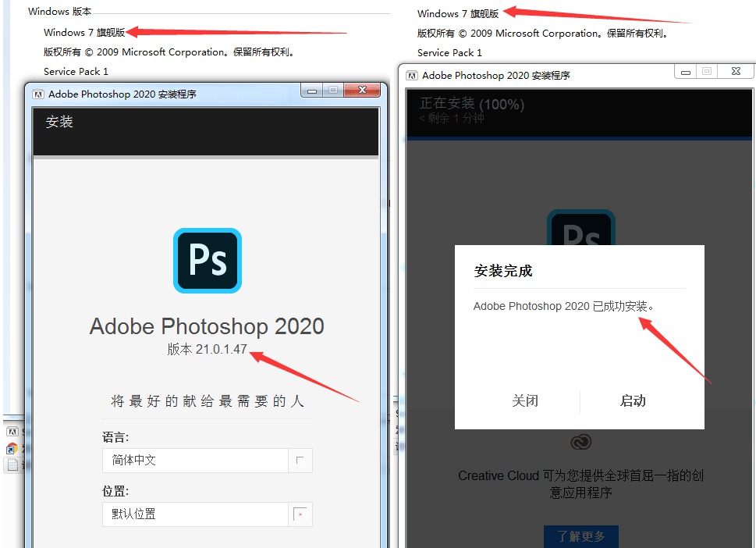This screenshot has height=548, width=756.
Task: Click the 将最好的献给最需要的人 slogan text
Action: coord(208,401)
